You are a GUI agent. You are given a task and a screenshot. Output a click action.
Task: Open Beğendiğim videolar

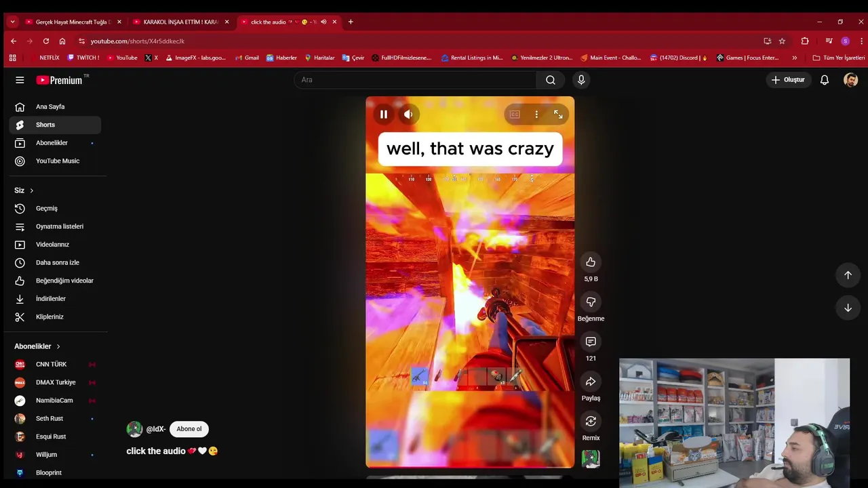pos(55,281)
